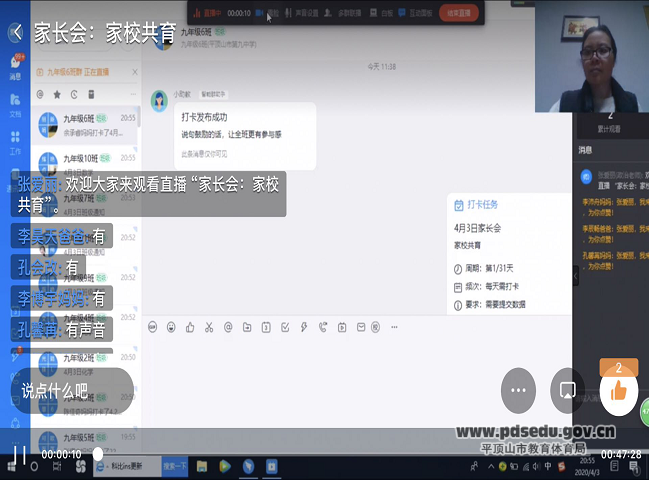Go back using the top-left arrow

[18, 32]
